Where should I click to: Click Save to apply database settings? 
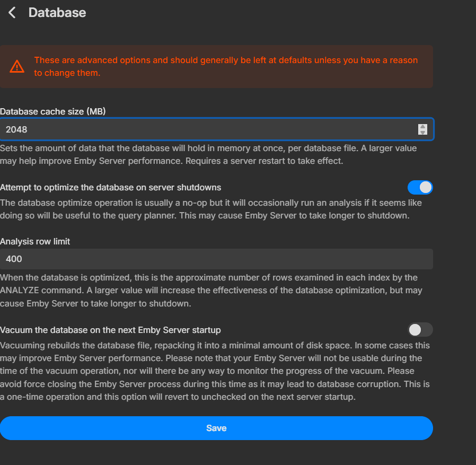click(216, 428)
